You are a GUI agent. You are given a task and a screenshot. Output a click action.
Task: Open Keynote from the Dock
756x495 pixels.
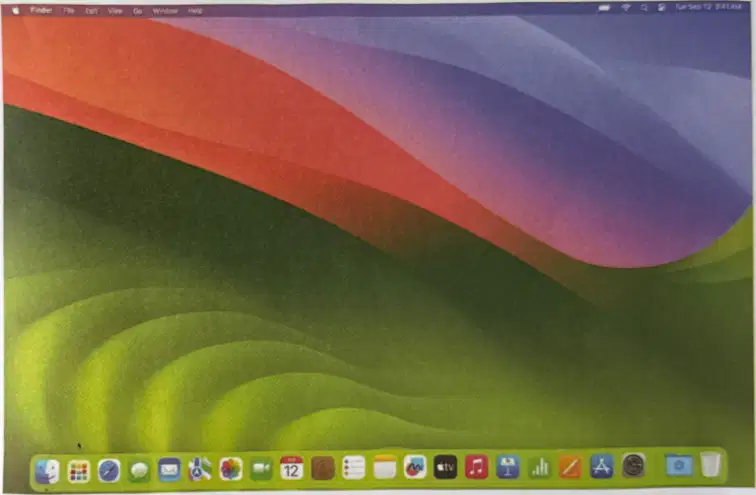(x=508, y=467)
